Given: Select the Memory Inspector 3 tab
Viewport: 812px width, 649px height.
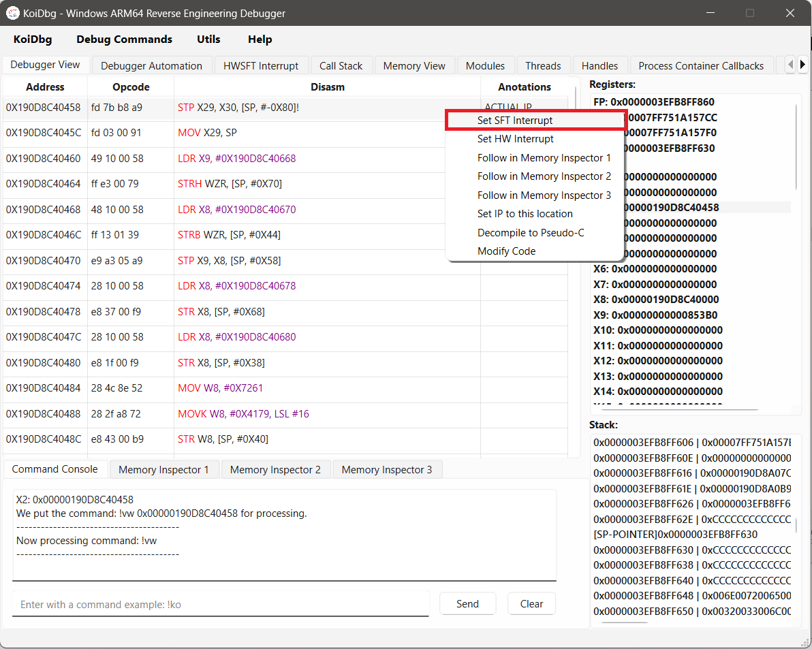Looking at the screenshot, I should (x=387, y=469).
